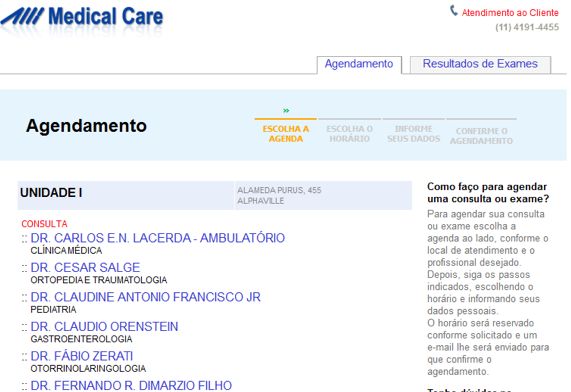This screenshot has height=392, width=571.
Task: Select the Confirme o Agendamento step
Action: 481,136
